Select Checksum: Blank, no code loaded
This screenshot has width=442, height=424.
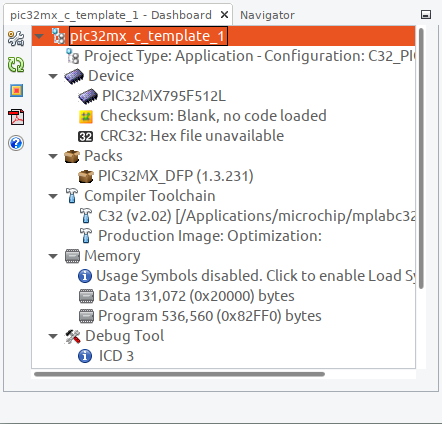pyautogui.click(x=213, y=116)
